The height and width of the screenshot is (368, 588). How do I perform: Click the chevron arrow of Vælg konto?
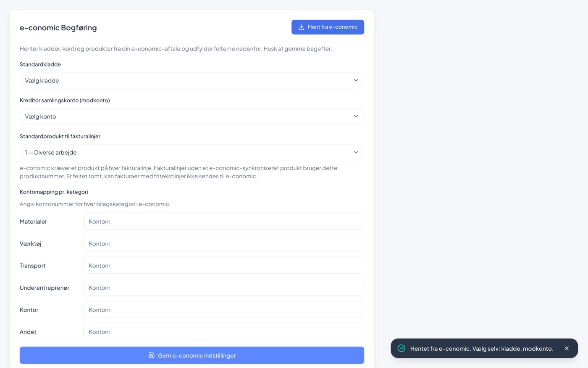coord(356,116)
